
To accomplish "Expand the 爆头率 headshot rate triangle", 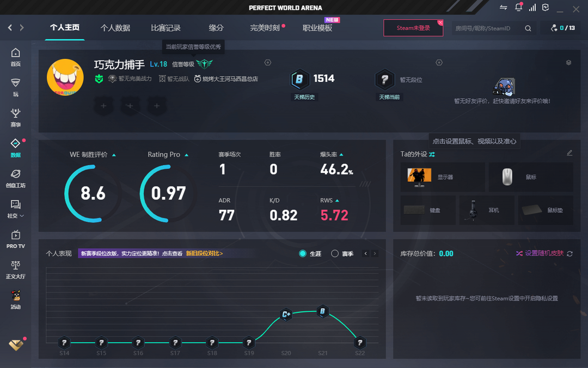I will point(341,154).
